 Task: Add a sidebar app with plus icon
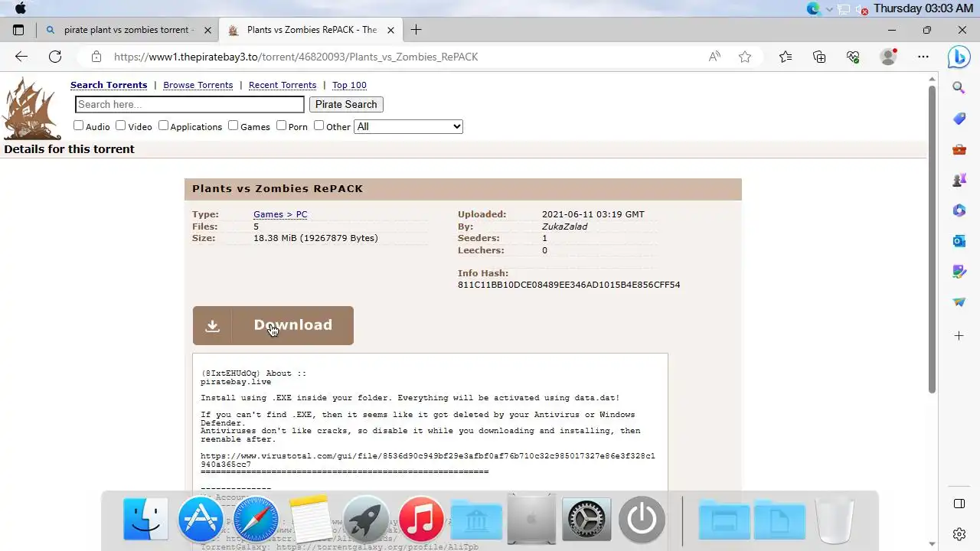click(x=959, y=336)
